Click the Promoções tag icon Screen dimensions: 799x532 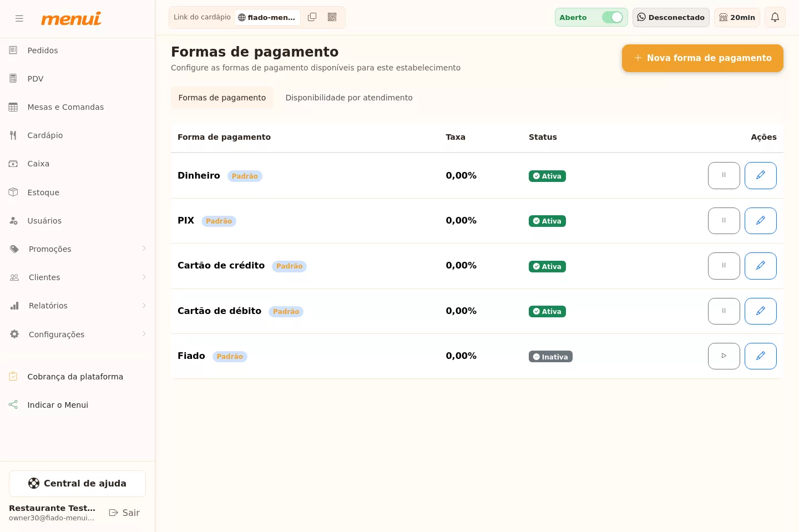pyautogui.click(x=14, y=249)
